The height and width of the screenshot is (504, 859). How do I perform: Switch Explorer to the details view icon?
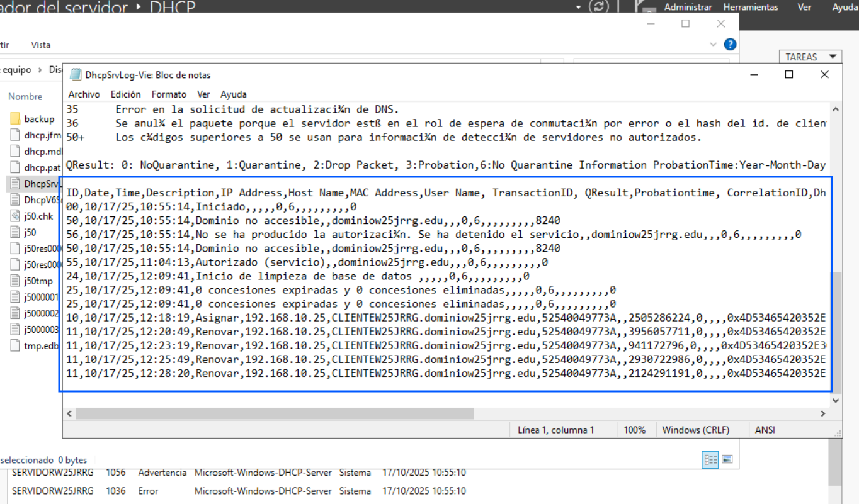710,460
